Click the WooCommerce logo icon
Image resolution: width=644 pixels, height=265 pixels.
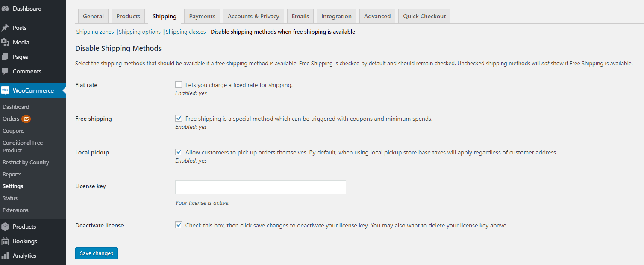[5, 90]
